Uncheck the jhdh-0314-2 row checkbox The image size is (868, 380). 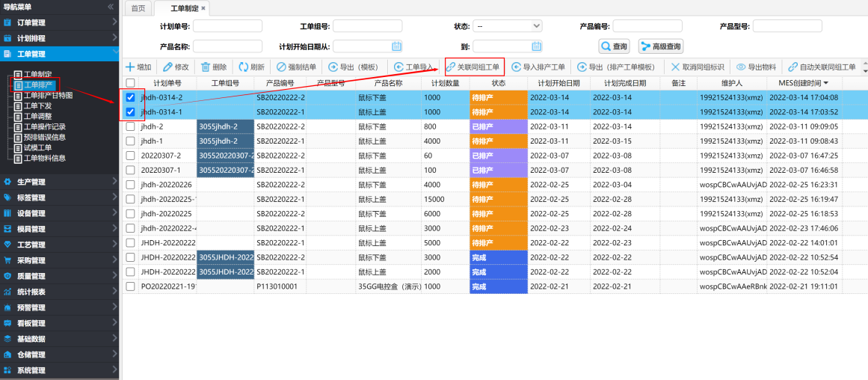tap(131, 97)
